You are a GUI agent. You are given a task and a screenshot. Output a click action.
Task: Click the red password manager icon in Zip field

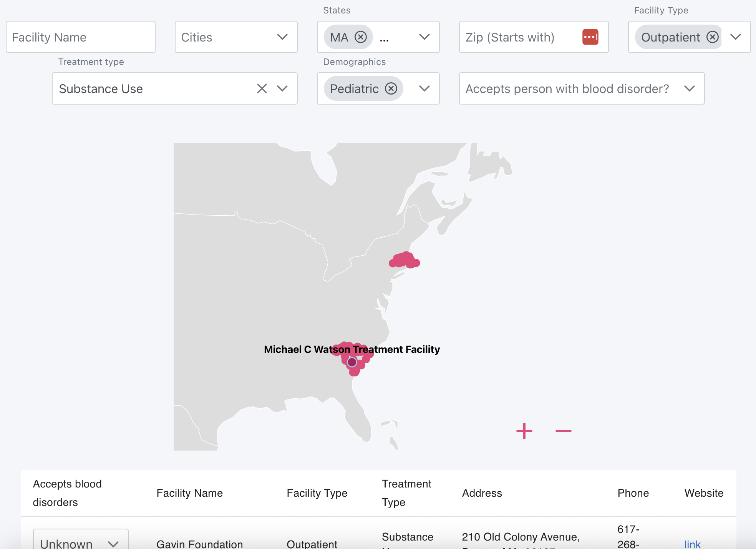590,37
